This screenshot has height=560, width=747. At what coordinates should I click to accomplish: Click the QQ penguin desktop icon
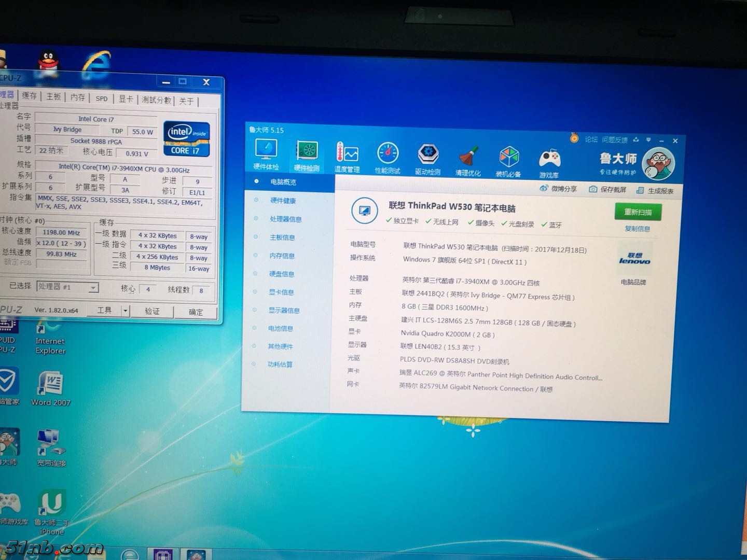[x=48, y=63]
